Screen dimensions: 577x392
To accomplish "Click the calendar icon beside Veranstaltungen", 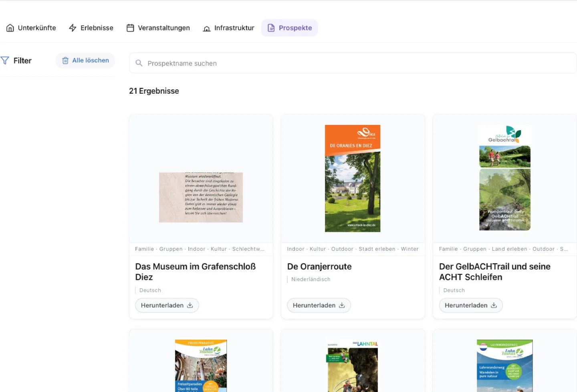I will tap(130, 28).
